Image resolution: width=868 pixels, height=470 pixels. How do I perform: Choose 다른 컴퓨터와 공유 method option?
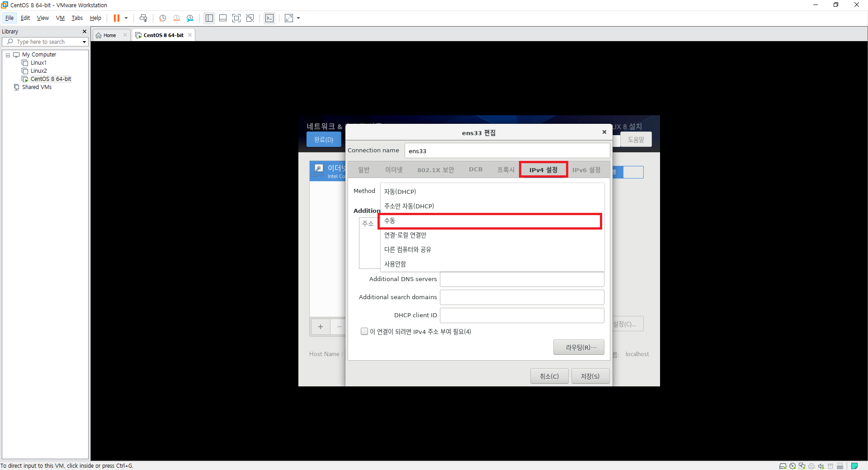[x=492, y=249]
